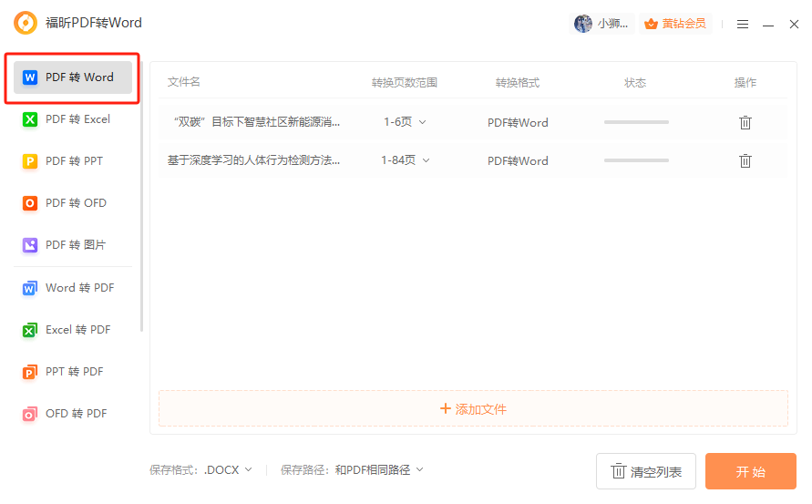Select the Word 转 PDF sidebar item
Screen dimensions: 812x504
(x=73, y=288)
